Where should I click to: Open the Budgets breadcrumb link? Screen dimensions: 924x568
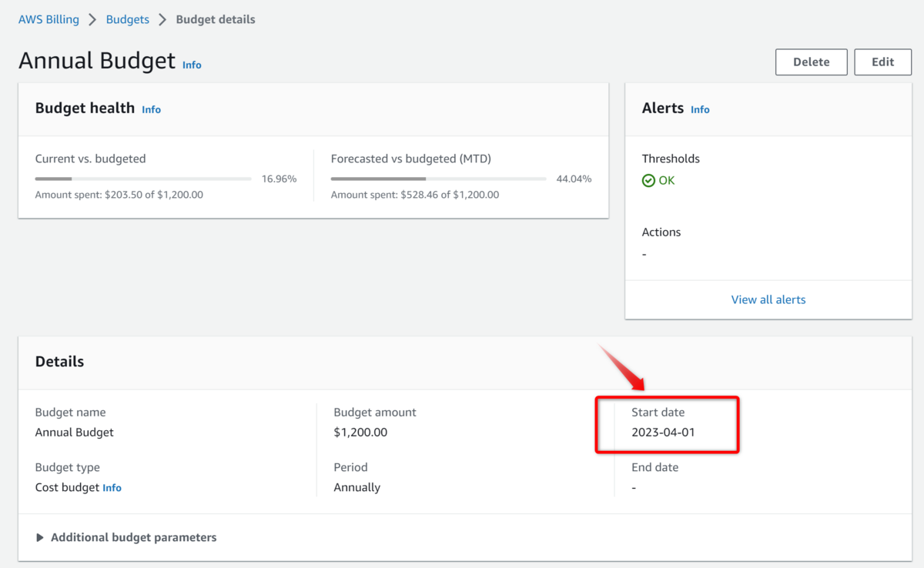pos(127,19)
